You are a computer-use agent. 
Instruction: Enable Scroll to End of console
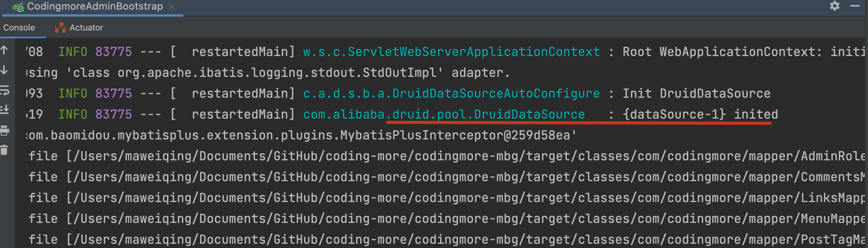(4, 110)
